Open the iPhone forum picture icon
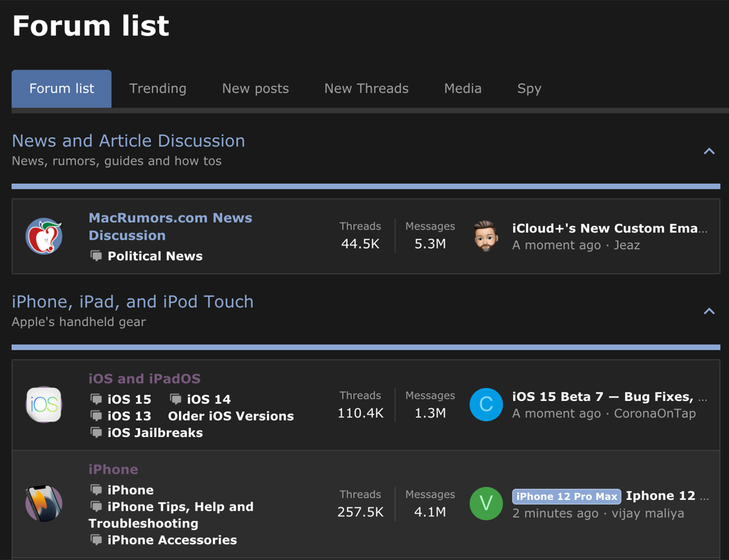 pos(44,504)
